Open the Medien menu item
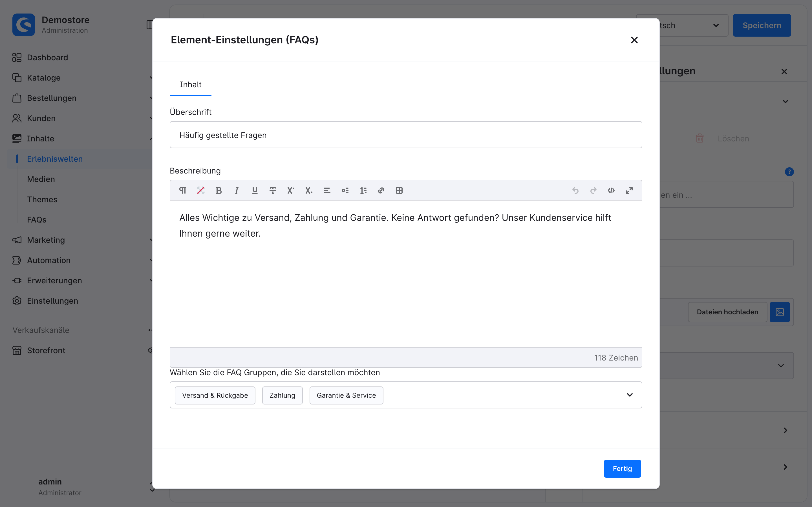 coord(41,179)
